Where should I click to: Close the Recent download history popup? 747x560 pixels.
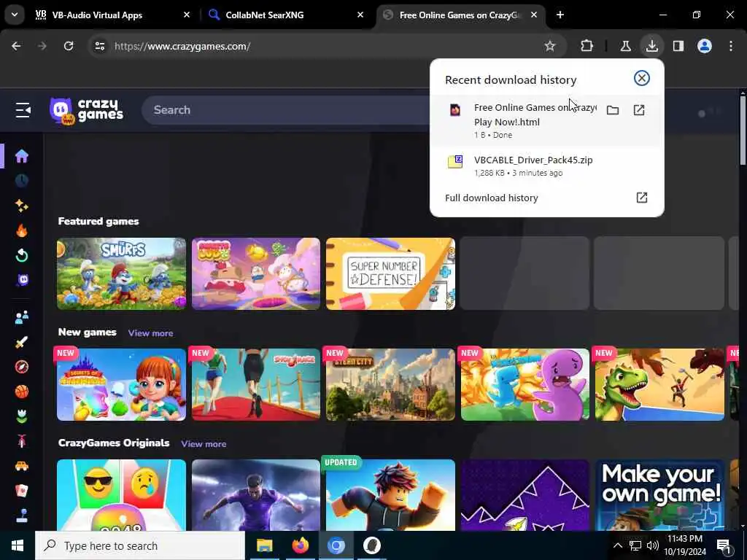pos(642,78)
